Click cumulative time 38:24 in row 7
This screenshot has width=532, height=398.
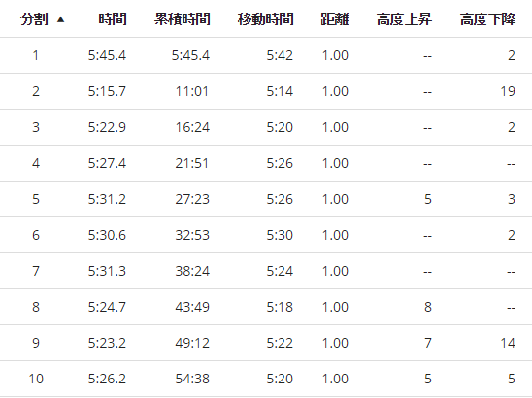192,271
